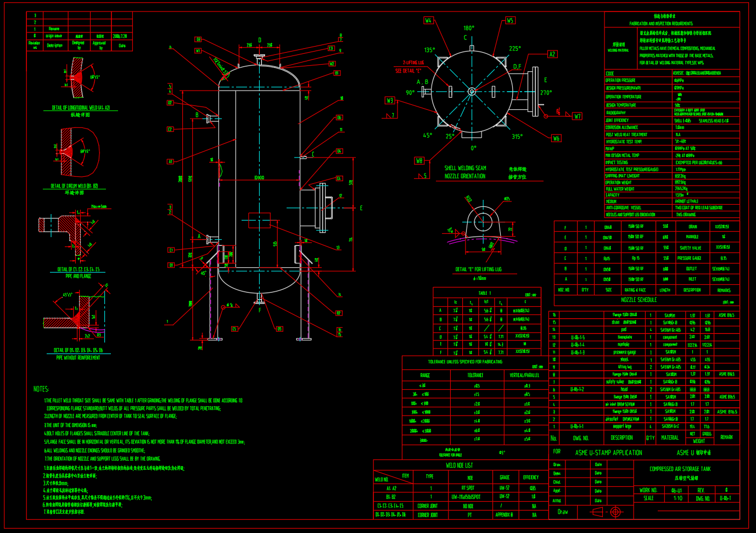Click the W6 weld callout
The height and width of the screenshot is (533, 756).
click(x=556, y=138)
